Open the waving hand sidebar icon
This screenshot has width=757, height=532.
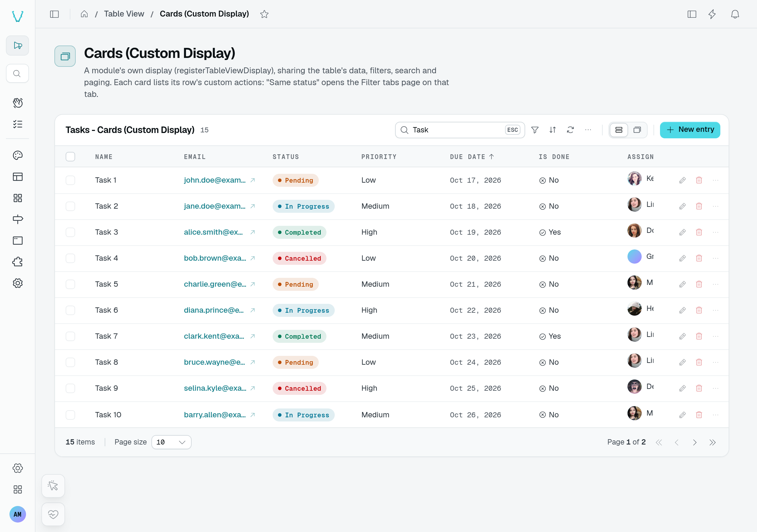click(x=17, y=103)
